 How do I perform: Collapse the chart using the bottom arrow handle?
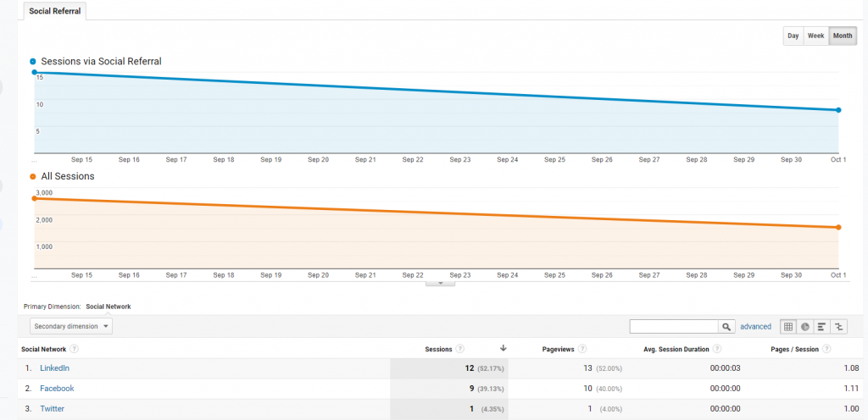click(440, 282)
